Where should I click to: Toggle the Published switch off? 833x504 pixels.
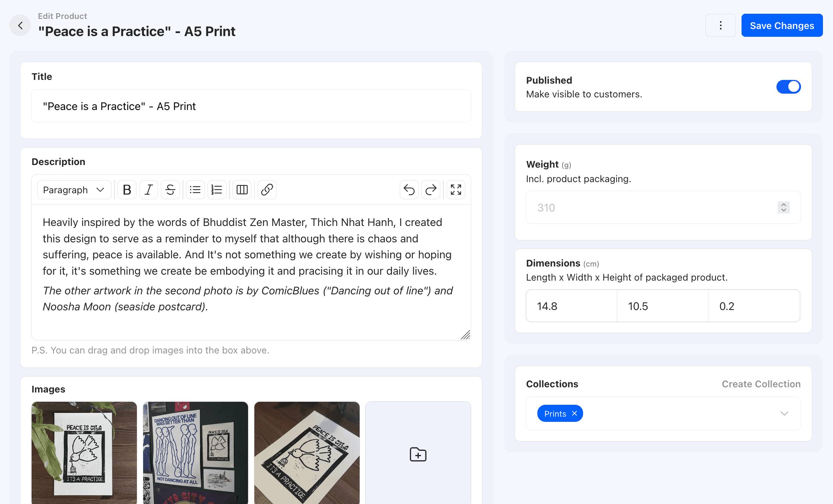(x=788, y=87)
